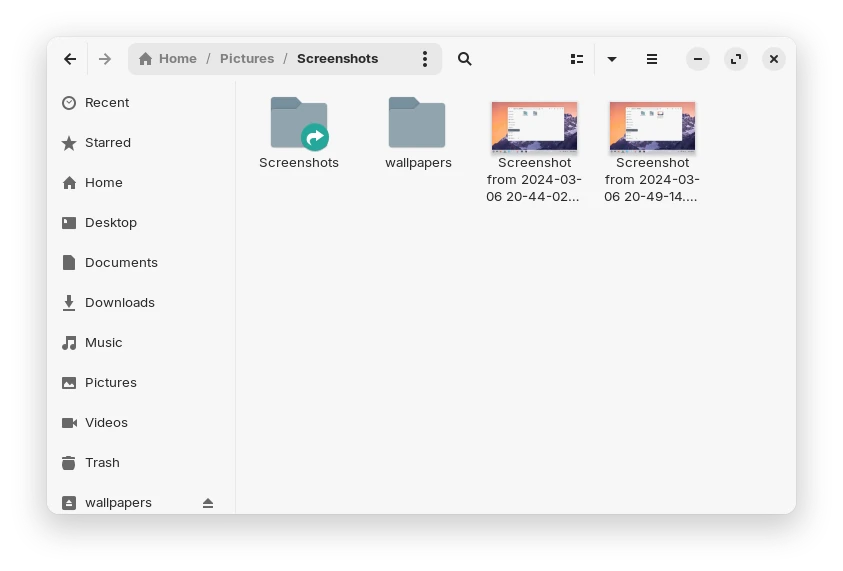This screenshot has height=571, width=843.
Task: Select Trash in the sidebar
Action: pyautogui.click(x=141, y=462)
